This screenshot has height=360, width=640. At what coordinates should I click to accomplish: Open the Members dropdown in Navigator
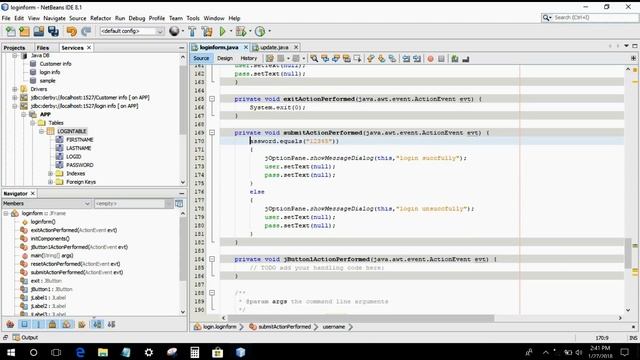pos(46,203)
